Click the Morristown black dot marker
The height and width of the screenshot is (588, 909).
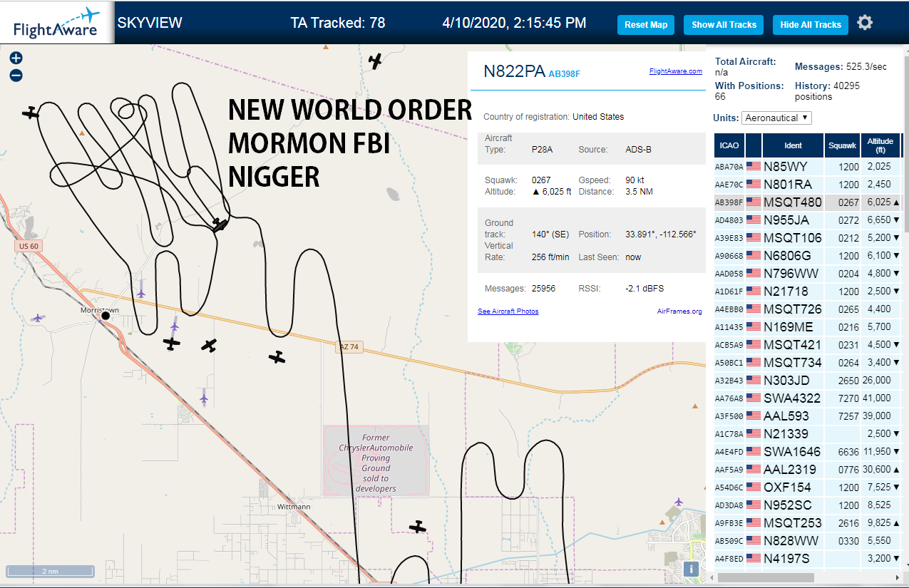pyautogui.click(x=106, y=315)
